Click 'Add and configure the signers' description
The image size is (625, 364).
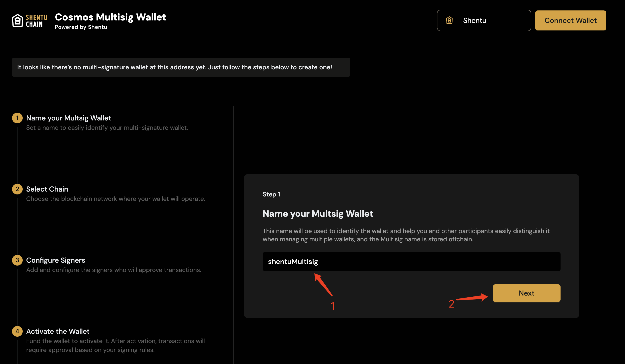tap(114, 270)
